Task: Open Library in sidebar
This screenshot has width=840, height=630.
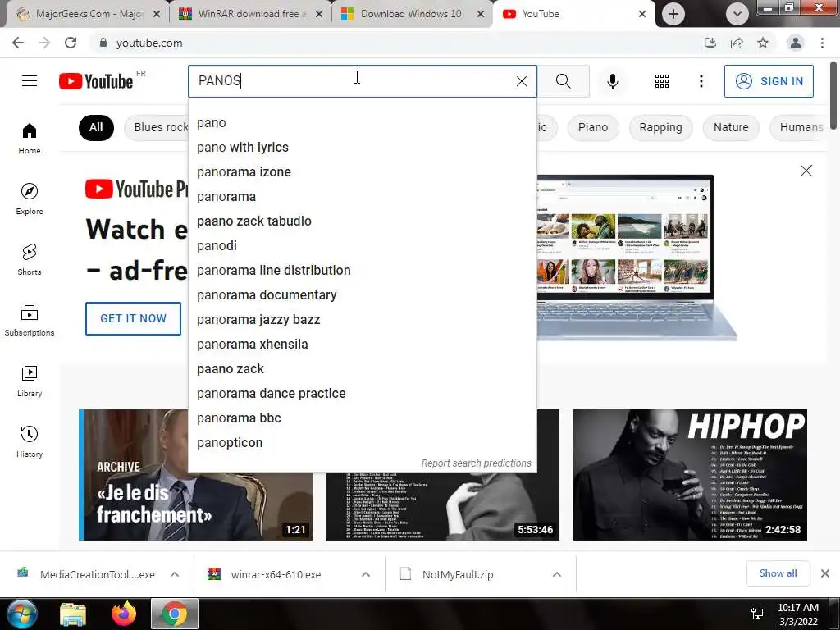Action: 30,381
